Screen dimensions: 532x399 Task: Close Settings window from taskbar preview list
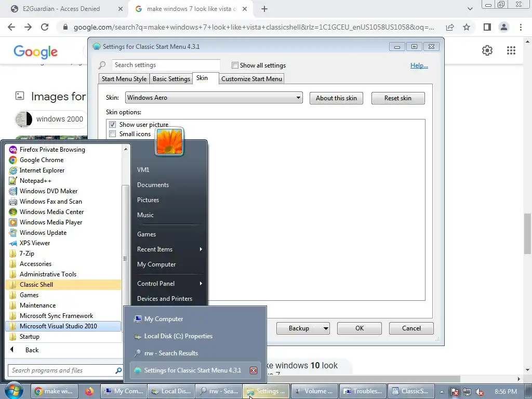point(254,370)
